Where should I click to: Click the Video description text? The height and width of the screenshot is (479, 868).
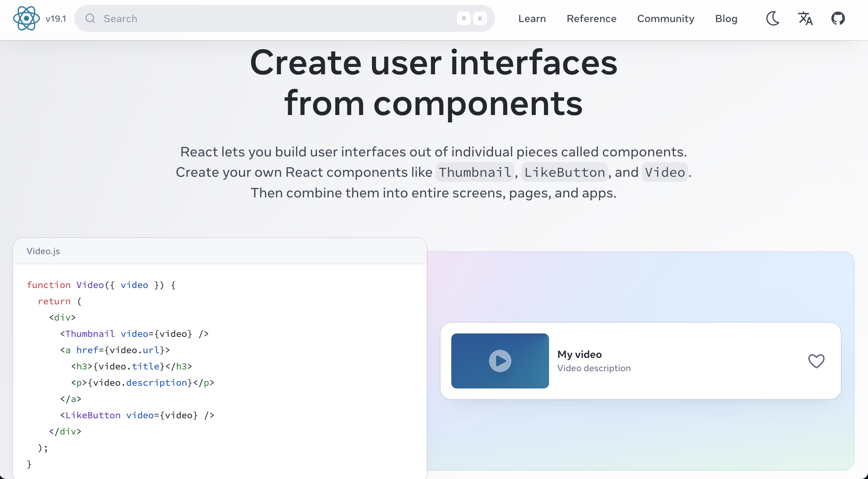coord(594,368)
